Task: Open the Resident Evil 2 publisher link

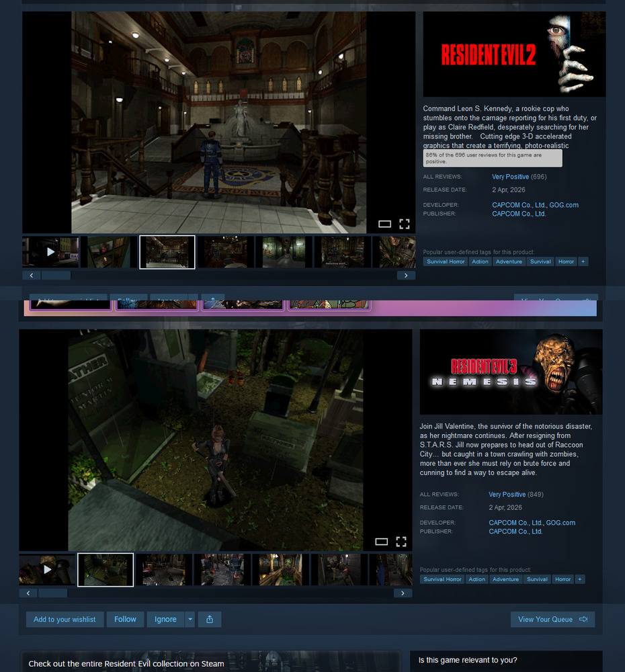Action: click(519, 214)
